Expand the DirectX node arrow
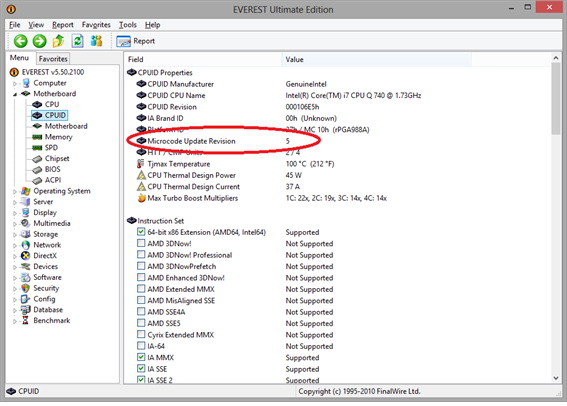Viewport: 567px width, 406px height. (x=15, y=256)
